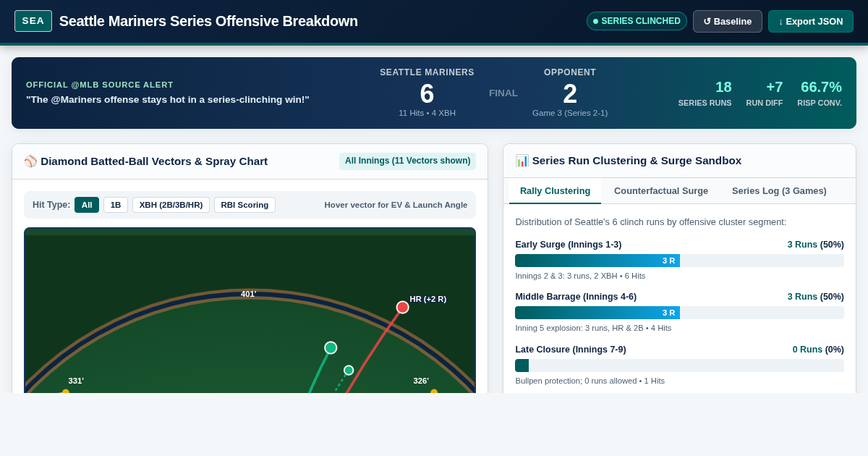Click the Baseline reset button

point(728,21)
